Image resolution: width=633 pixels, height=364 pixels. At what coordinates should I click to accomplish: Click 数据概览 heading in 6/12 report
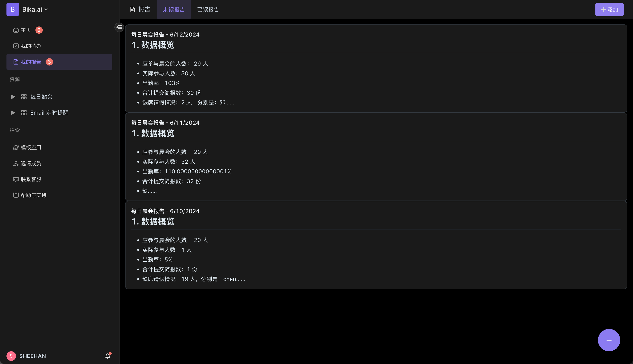pos(153,45)
